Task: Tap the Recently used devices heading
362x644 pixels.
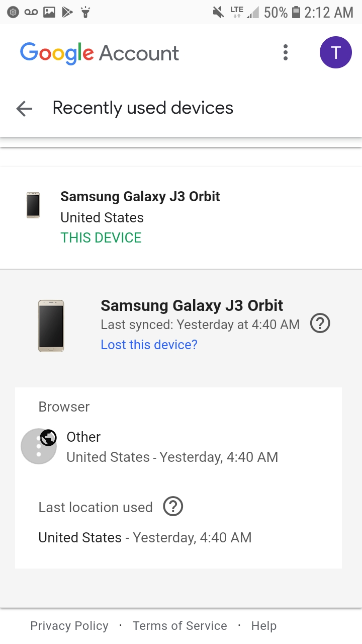Action: tap(143, 108)
